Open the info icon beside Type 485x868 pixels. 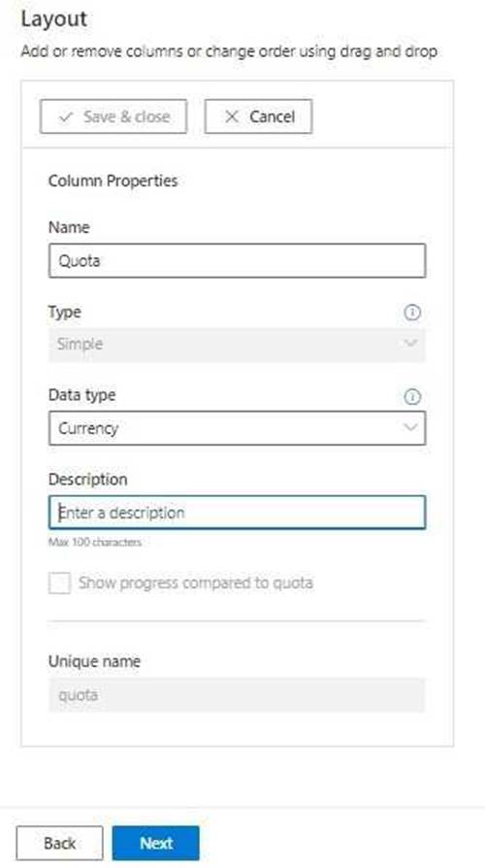coord(412,313)
